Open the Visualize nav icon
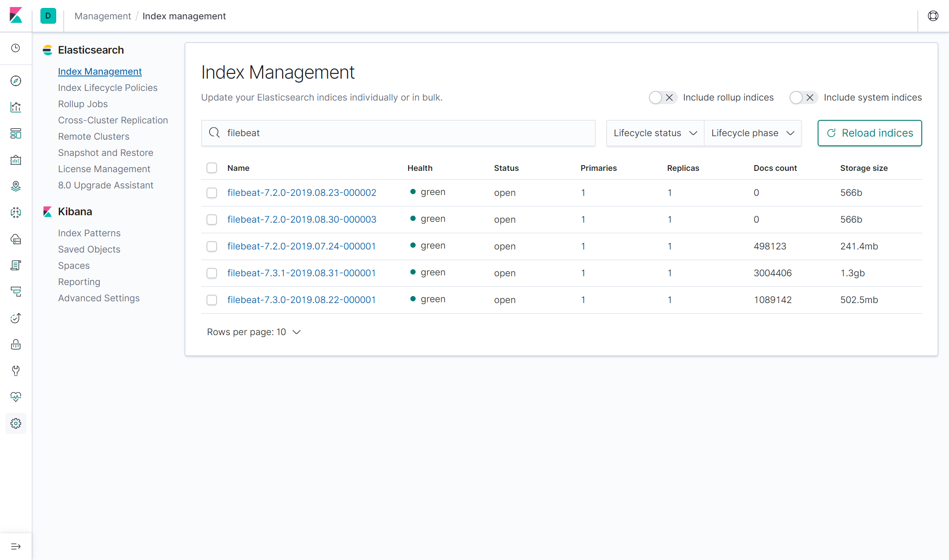The image size is (949, 560). point(16,107)
